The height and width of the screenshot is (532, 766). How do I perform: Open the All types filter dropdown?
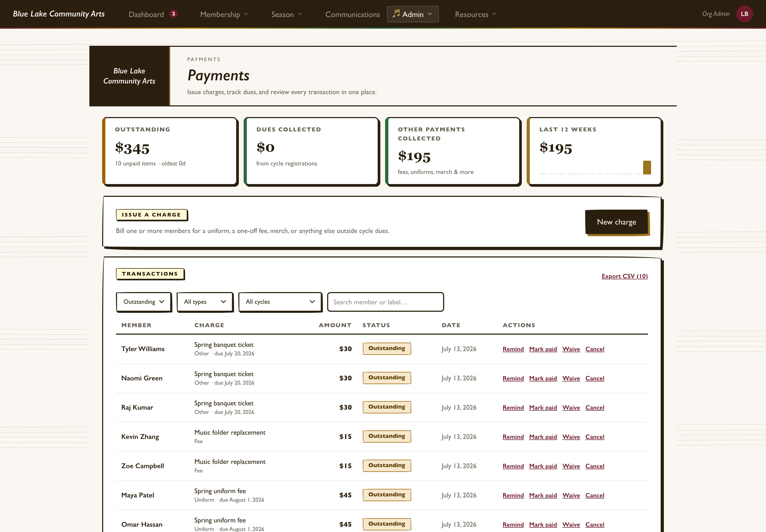(x=205, y=302)
